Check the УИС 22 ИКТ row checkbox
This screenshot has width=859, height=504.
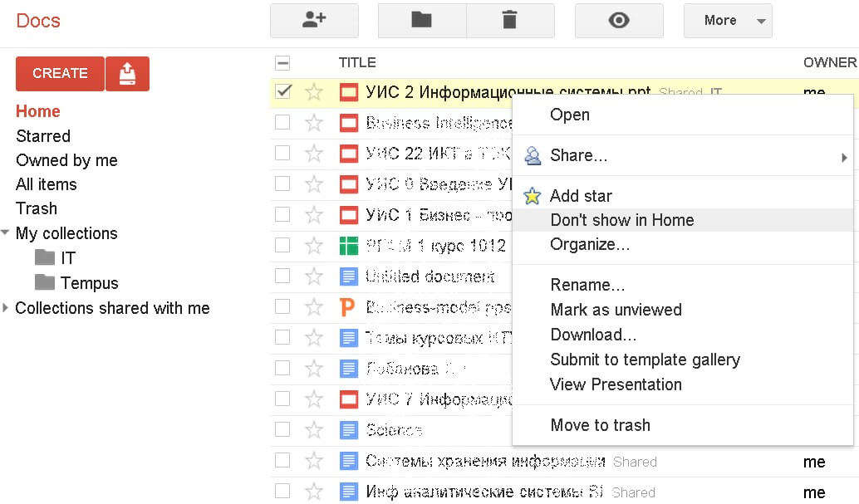(282, 152)
